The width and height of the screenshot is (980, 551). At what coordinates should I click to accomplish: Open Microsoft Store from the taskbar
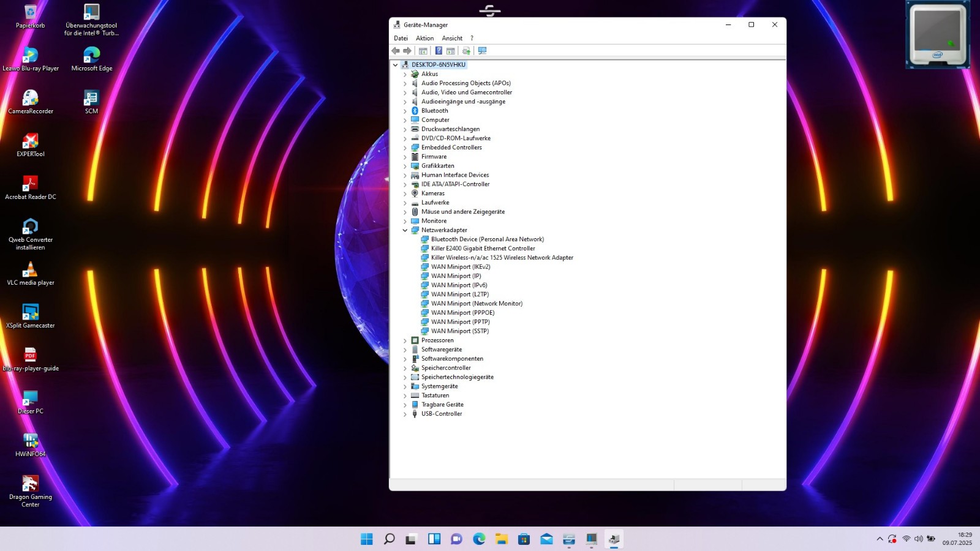[x=524, y=539]
